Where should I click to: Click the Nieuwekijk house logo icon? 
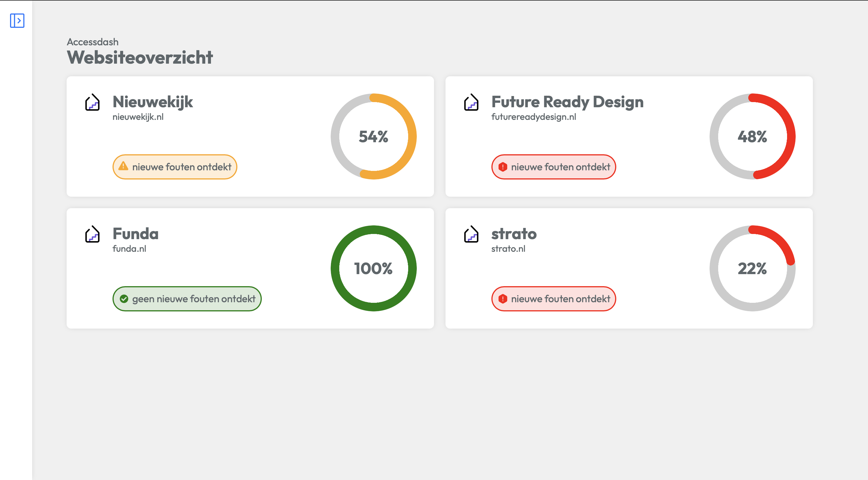(x=92, y=102)
